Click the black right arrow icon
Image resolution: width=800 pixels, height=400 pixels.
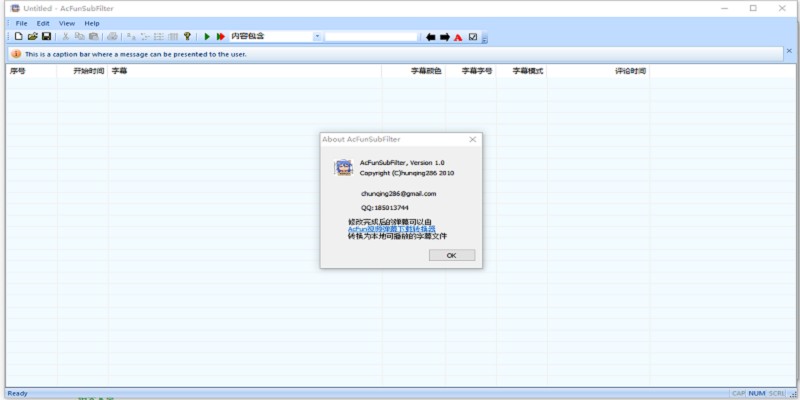click(445, 37)
